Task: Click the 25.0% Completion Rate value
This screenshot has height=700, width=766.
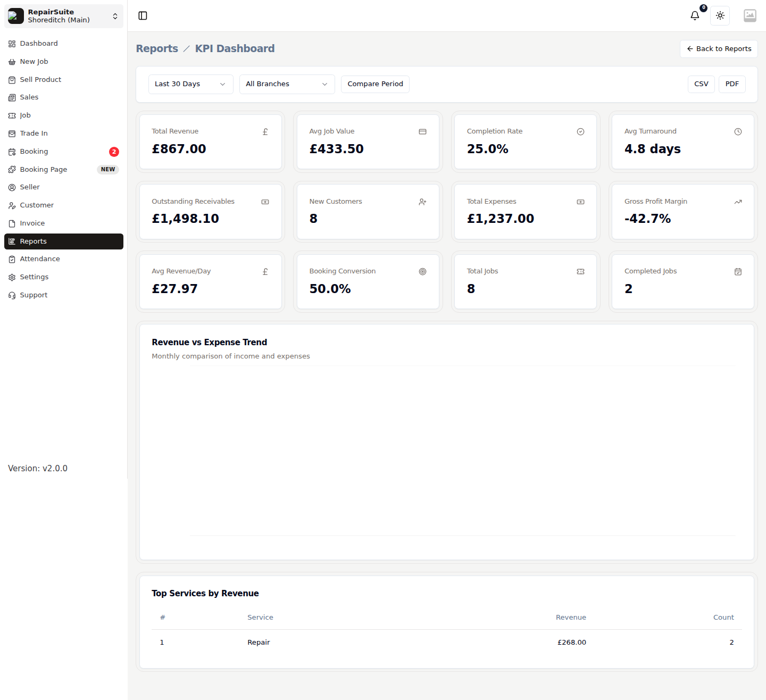Action: [487, 149]
